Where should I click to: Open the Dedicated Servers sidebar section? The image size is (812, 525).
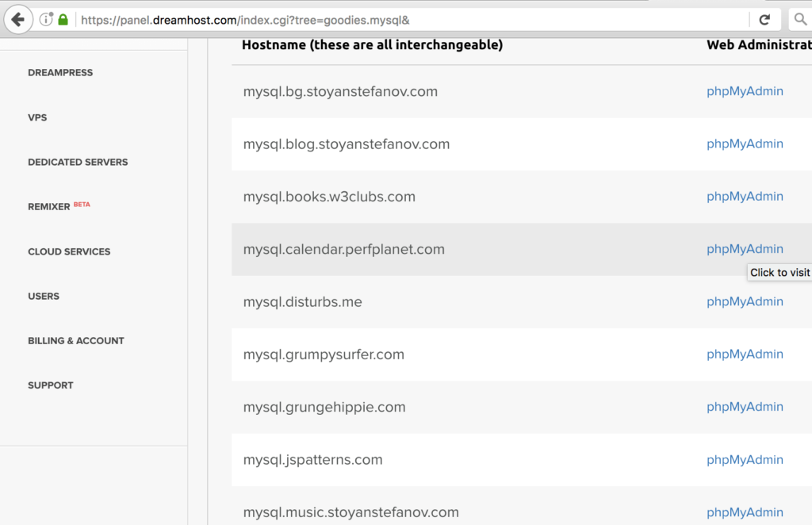coord(78,162)
